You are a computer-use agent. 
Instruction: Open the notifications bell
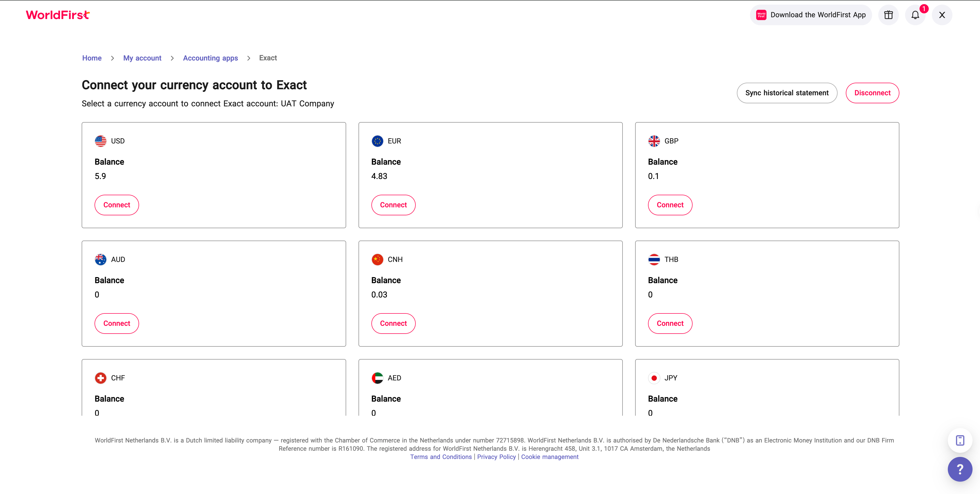(x=915, y=15)
